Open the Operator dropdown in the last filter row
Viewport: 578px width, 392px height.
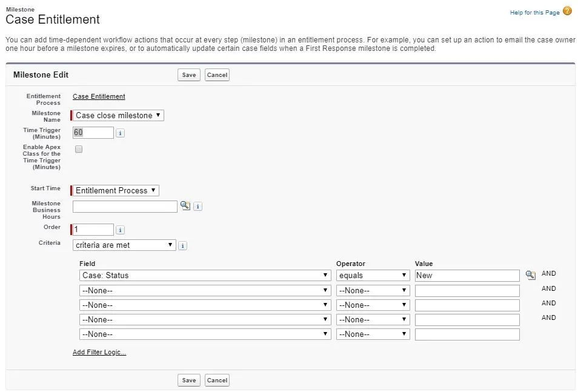pos(373,334)
